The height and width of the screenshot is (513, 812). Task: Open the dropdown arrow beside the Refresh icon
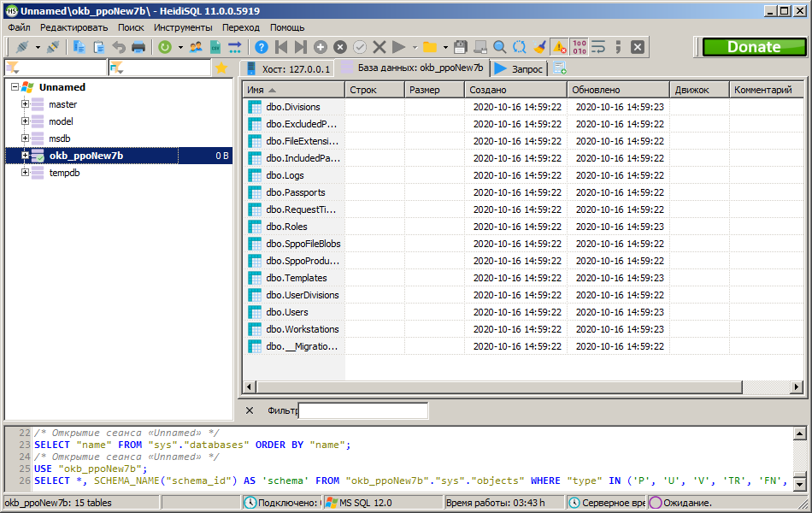pos(180,47)
